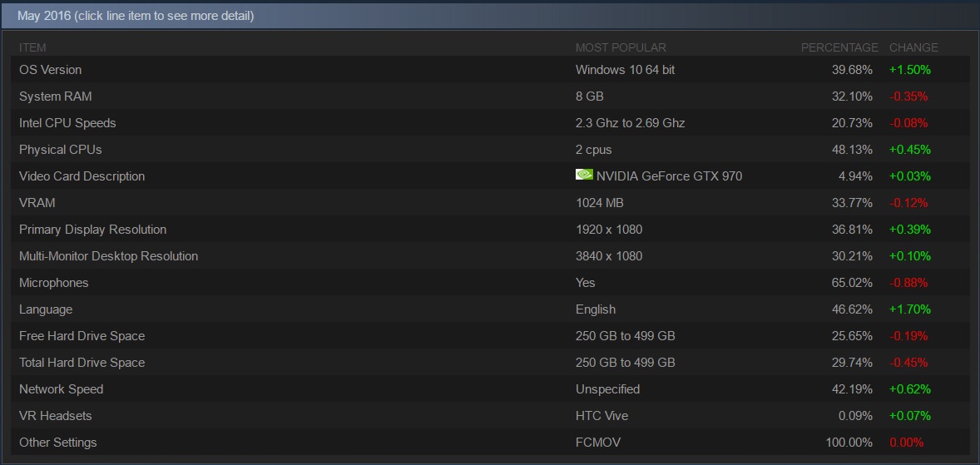Open Other Settings line item

point(57,443)
